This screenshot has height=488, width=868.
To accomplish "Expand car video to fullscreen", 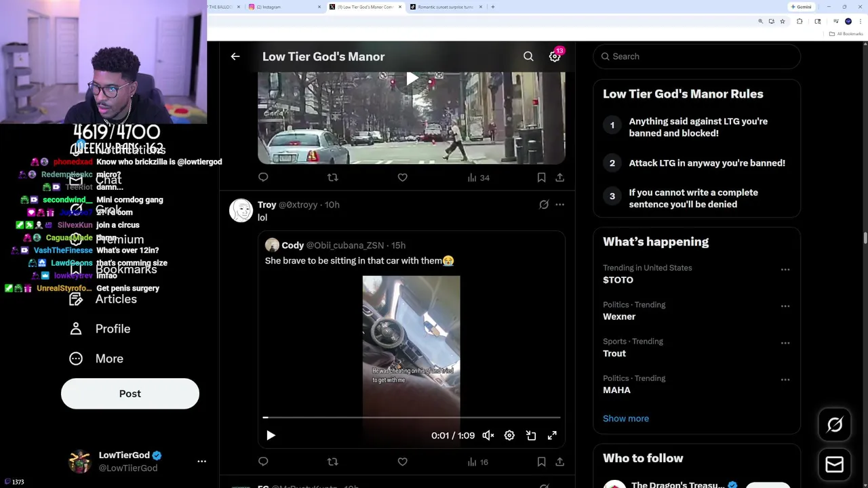I will coord(552,436).
